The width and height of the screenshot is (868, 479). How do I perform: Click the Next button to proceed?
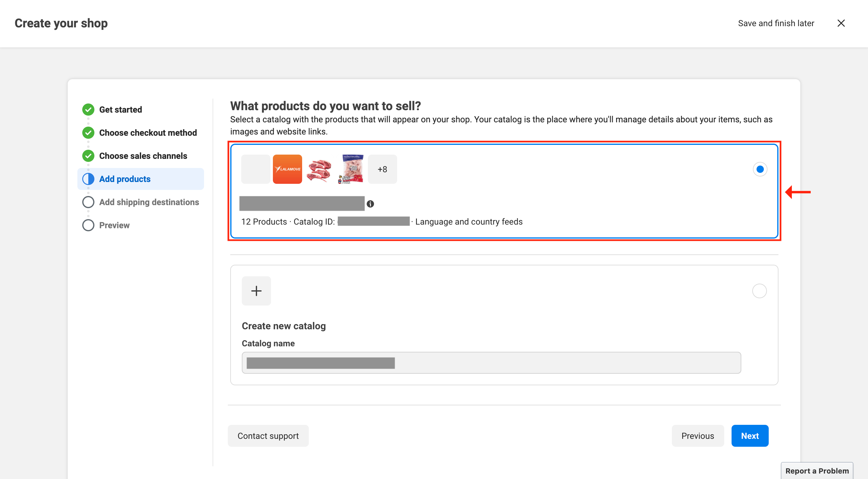750,436
